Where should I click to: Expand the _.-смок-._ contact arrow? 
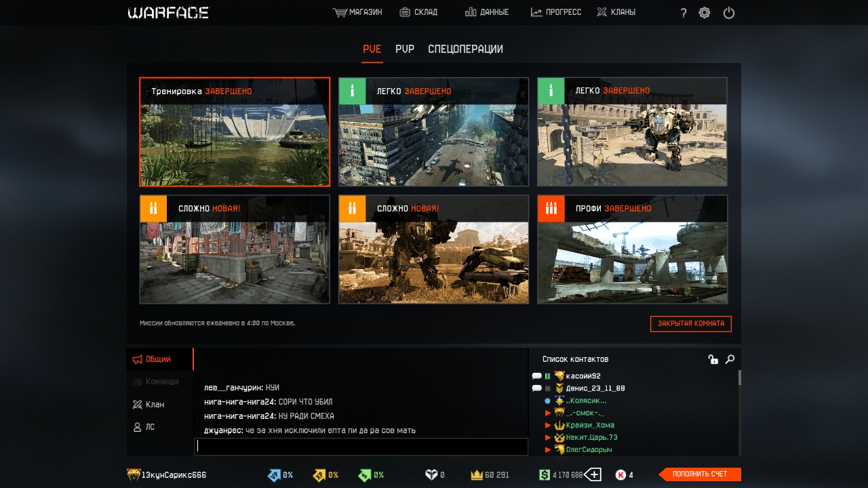tap(548, 413)
